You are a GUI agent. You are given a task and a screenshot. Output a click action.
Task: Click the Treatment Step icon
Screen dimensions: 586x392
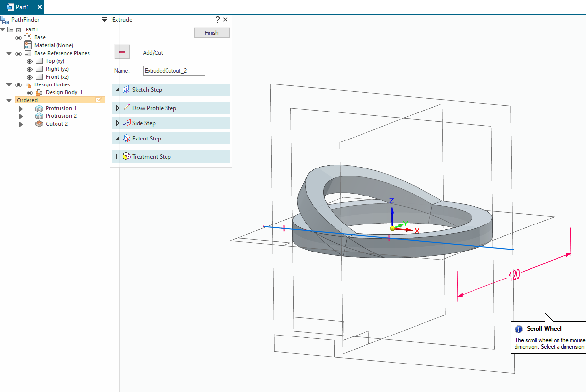click(x=126, y=156)
